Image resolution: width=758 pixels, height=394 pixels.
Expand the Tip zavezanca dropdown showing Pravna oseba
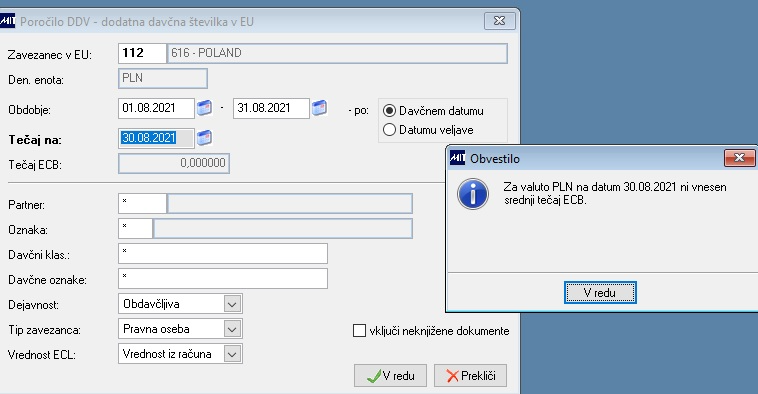coord(232,329)
